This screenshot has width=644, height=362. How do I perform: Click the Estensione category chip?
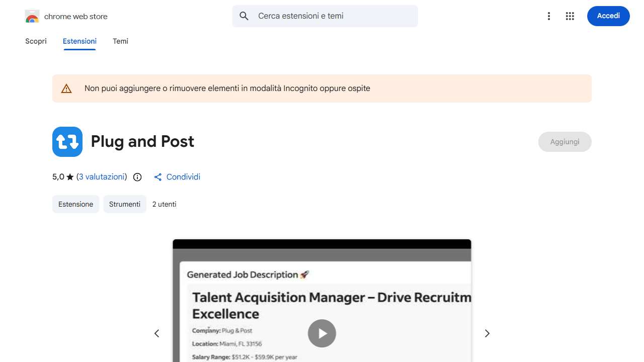pos(75,204)
